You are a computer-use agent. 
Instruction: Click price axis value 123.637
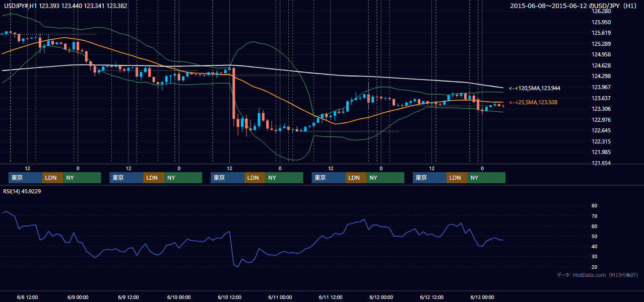(x=601, y=98)
